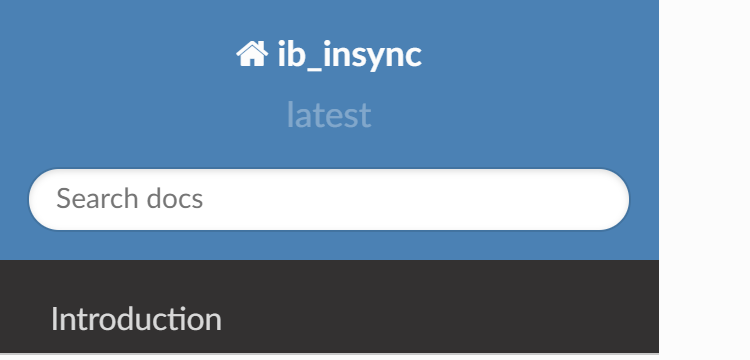Click the word 'Introduction' in dark panel
Viewport: 750px width, 360px height.
(x=136, y=319)
